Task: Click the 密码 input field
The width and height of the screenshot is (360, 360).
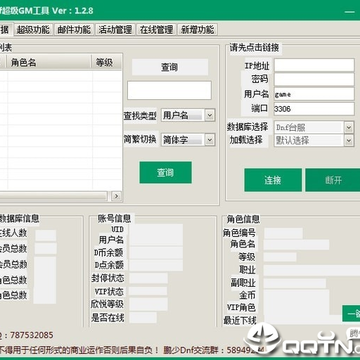Action: click(x=314, y=79)
